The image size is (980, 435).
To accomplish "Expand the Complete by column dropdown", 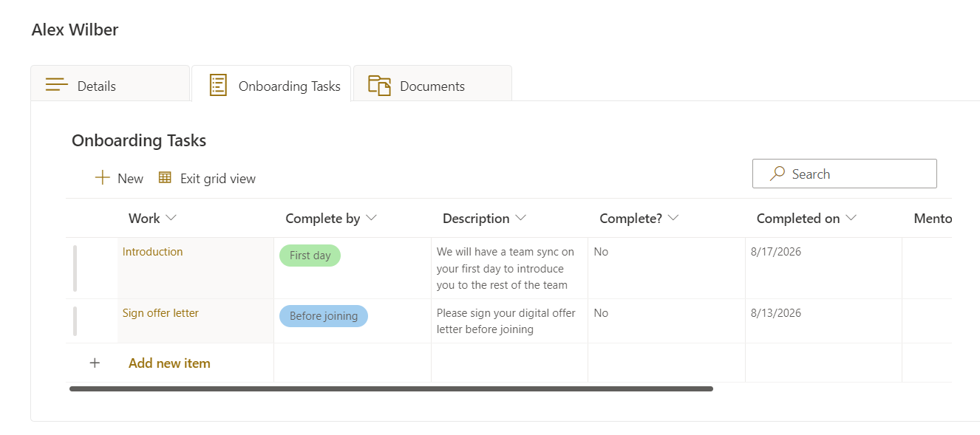I will tap(372, 218).
